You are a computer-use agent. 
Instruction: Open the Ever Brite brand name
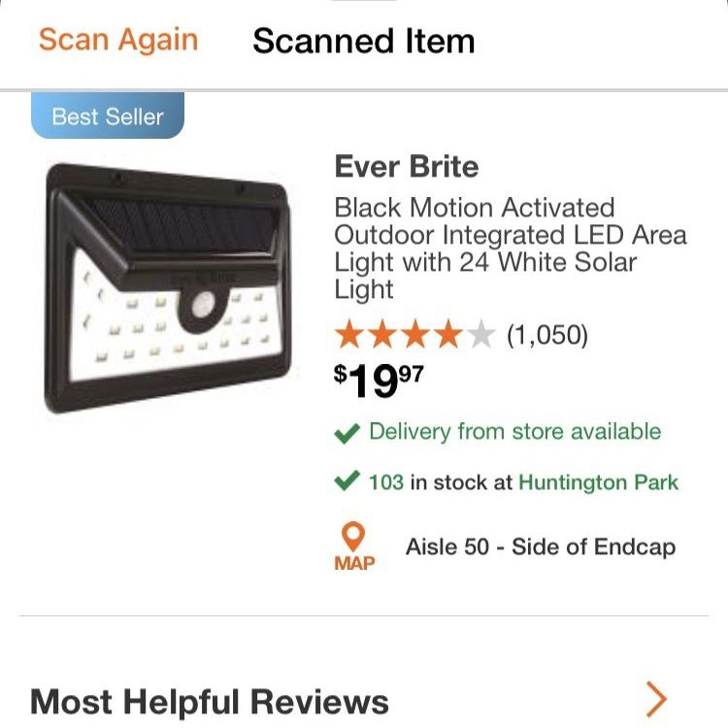pyautogui.click(x=407, y=167)
